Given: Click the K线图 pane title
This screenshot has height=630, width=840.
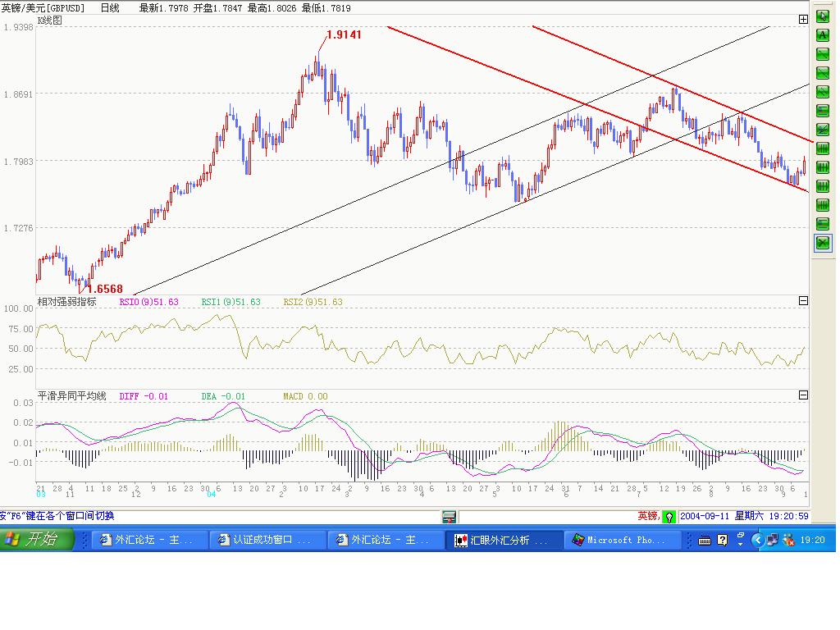Looking at the screenshot, I should [50, 21].
